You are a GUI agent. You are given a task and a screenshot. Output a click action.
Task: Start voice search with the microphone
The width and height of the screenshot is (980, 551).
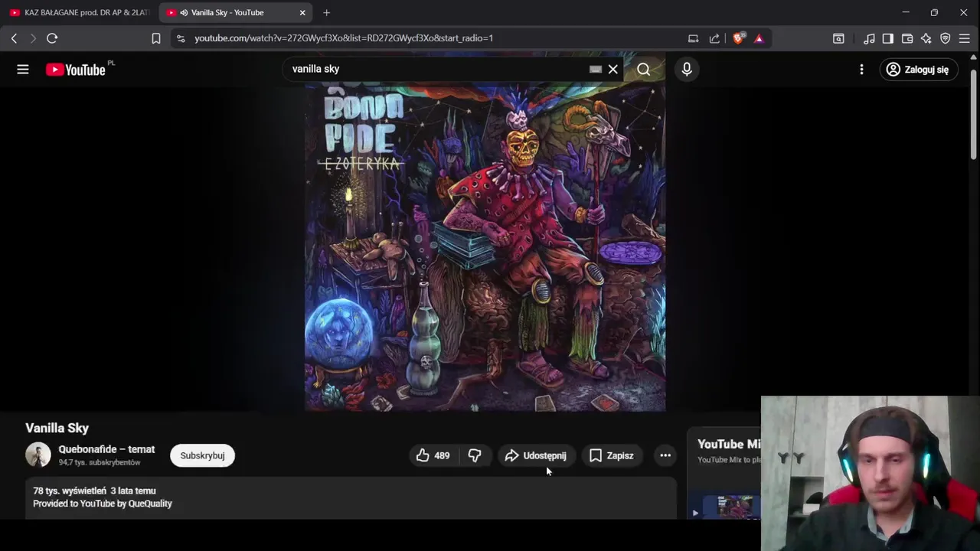point(687,70)
